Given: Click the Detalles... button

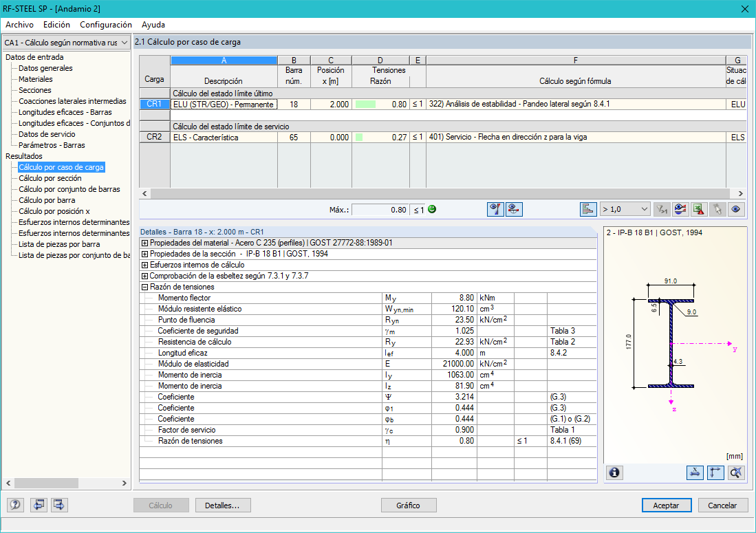Looking at the screenshot, I should coord(223,505).
